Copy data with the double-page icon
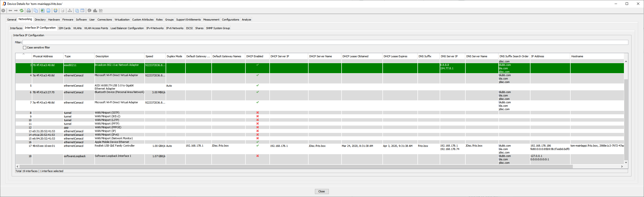 (36, 11)
